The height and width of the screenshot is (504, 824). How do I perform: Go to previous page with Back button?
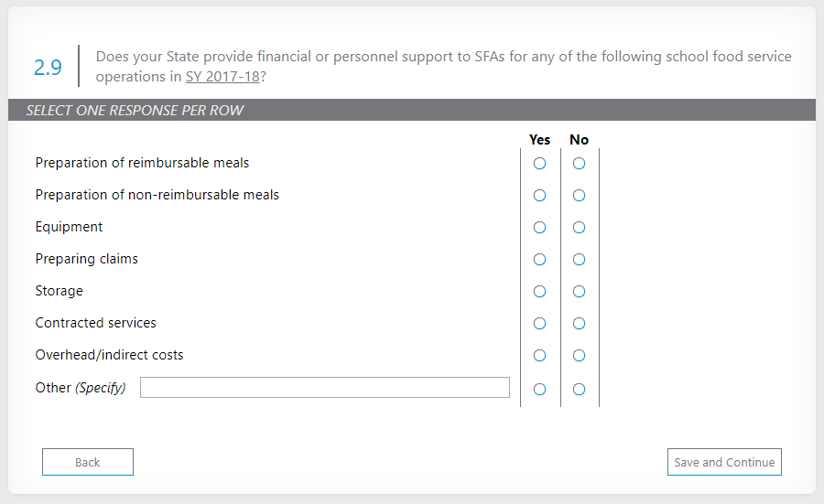tap(88, 462)
